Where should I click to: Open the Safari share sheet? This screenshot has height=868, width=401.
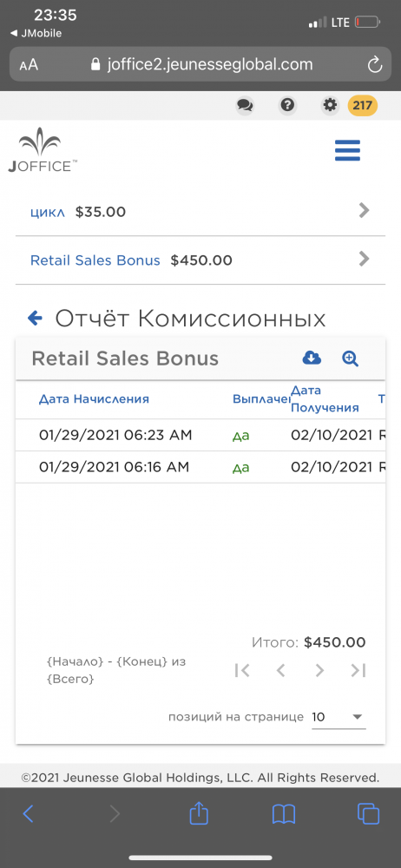pyautogui.click(x=199, y=813)
